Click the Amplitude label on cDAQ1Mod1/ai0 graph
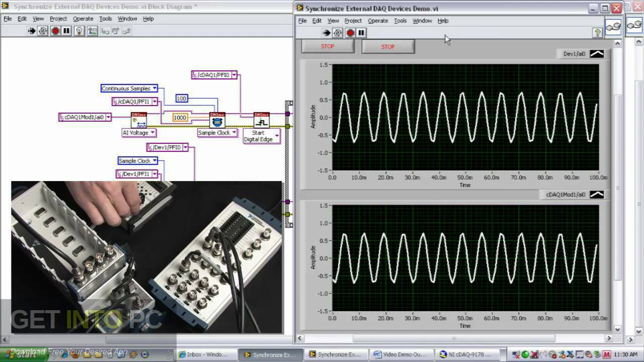The image size is (644, 362). 313,257
